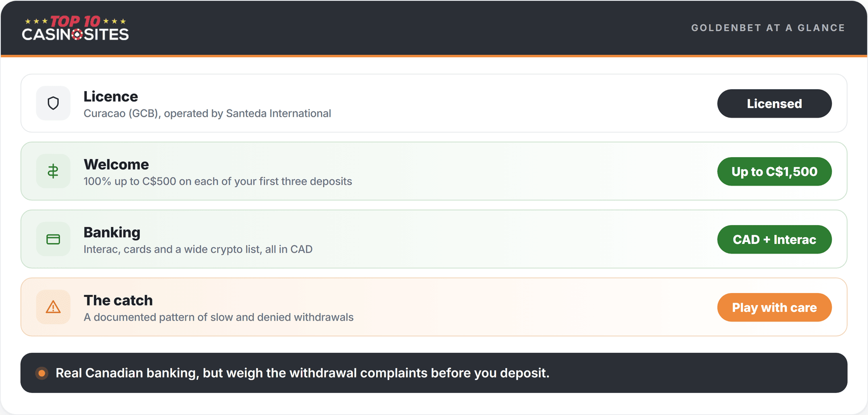
Task: Click the shield icon beside Licence
Action: point(53,103)
